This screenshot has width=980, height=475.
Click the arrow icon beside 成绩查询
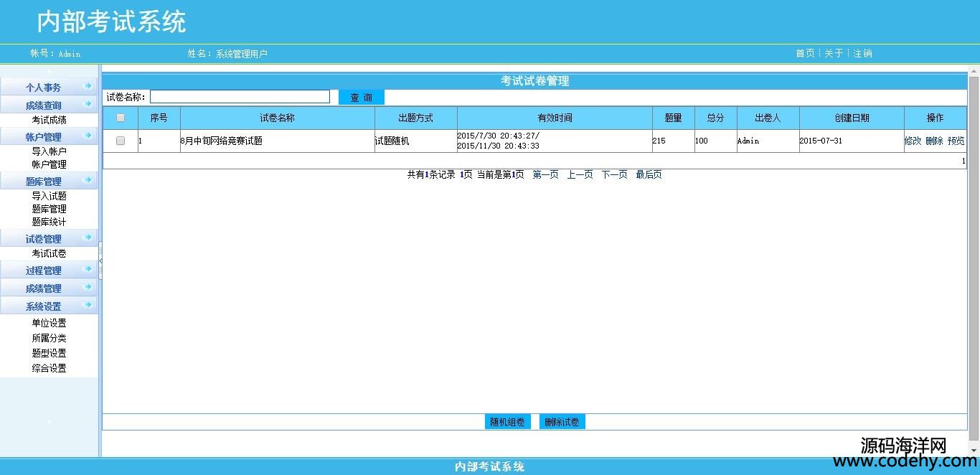(x=88, y=105)
